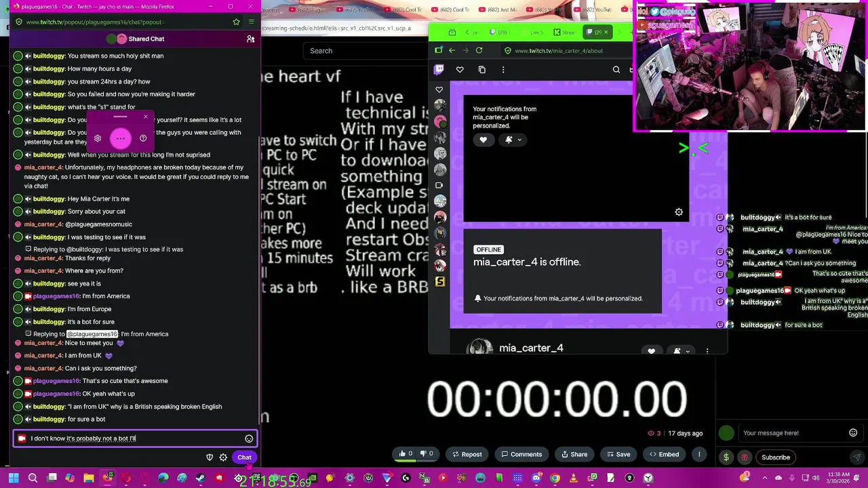Click builtdoggy username in "for sure a bot"
The width and height of the screenshot is (868, 488).
pos(49,420)
